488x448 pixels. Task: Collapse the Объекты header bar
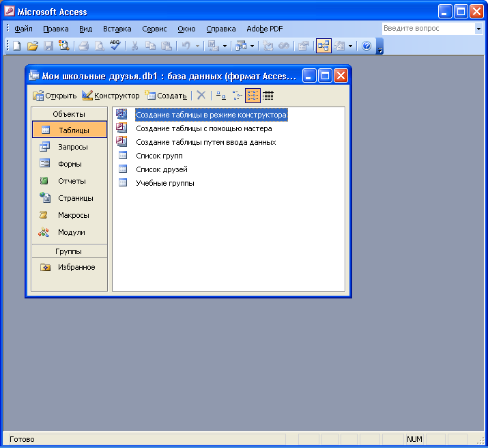(70, 114)
